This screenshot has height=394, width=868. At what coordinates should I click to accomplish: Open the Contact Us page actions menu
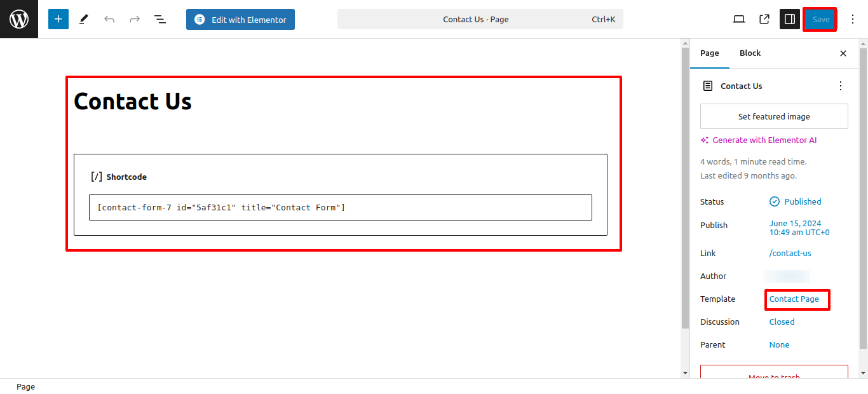(841, 86)
